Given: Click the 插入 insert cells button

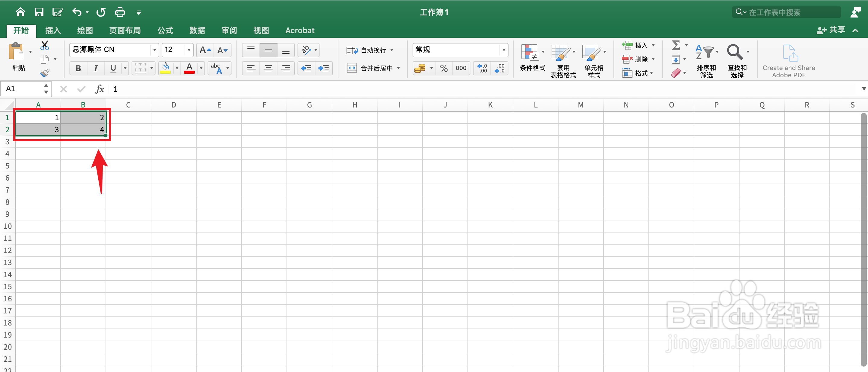Looking at the screenshot, I should pyautogui.click(x=635, y=45).
